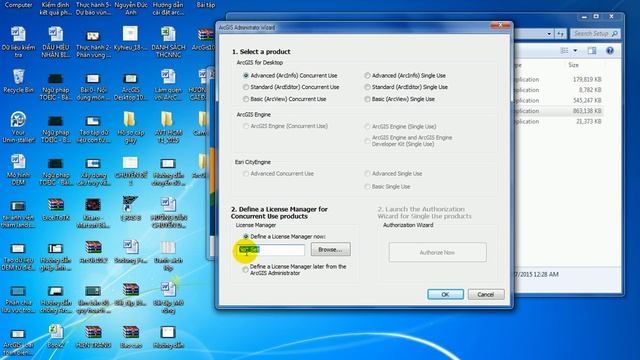Open the Explorer address bar history dropdown

(549, 33)
